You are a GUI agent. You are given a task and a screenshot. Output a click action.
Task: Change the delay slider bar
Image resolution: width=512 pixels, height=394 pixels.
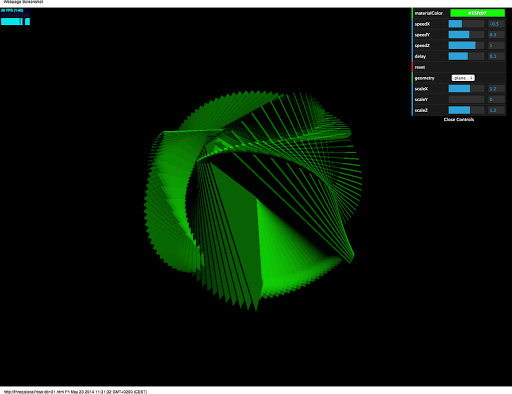pos(466,56)
